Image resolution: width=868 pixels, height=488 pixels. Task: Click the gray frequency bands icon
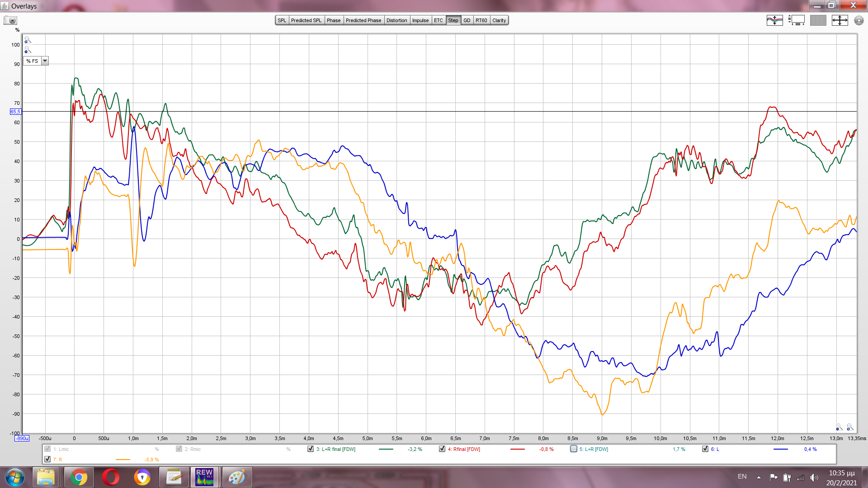(x=818, y=20)
